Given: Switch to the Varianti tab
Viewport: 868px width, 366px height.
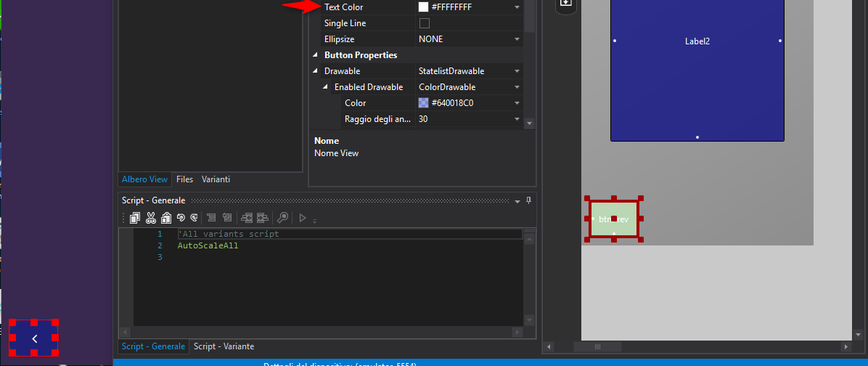Looking at the screenshot, I should point(216,179).
